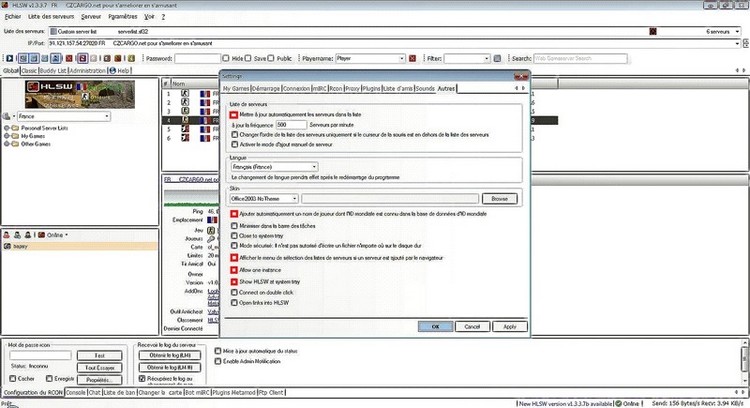Toggle 'Mettre à jour automatiquement les serveurs' checkbox
750x408 pixels.
(234, 115)
